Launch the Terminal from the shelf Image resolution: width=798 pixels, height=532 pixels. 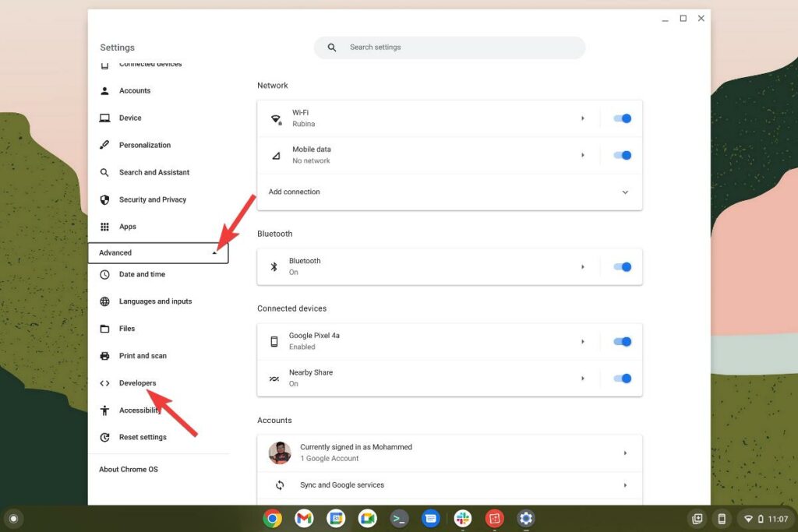point(399,517)
